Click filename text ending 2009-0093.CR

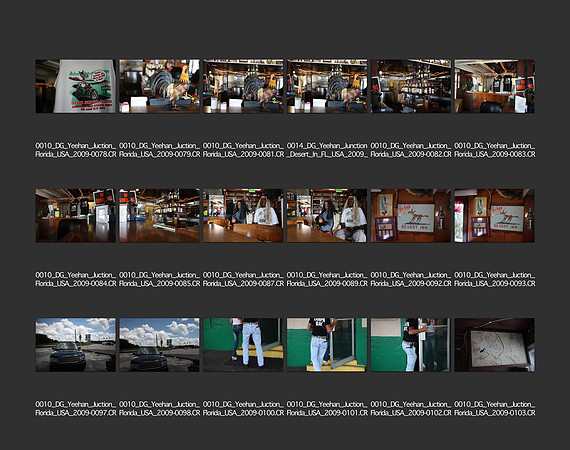494,279
